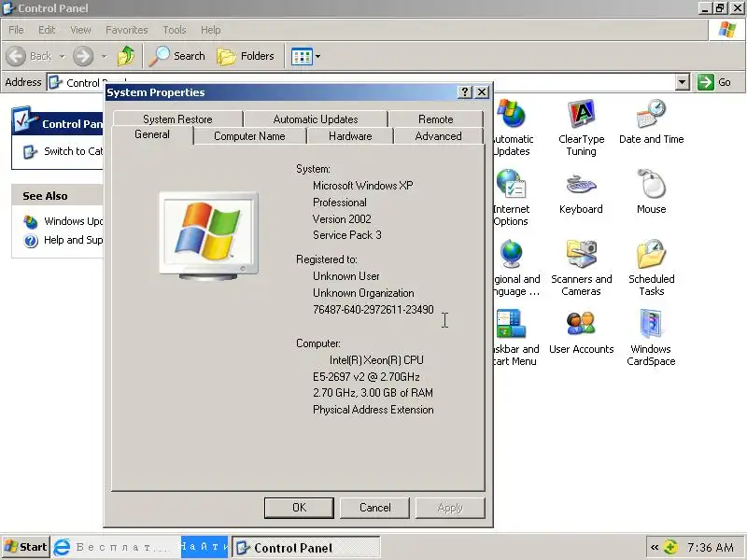Click the help question mark in System Properties
Viewport: 747px width, 560px height.
coord(464,91)
